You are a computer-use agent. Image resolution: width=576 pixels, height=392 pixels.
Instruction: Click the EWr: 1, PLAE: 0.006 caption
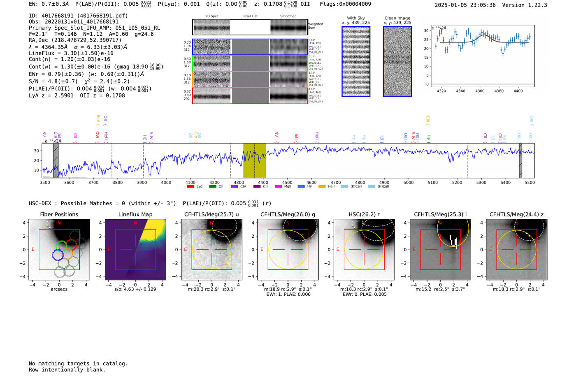288,295
